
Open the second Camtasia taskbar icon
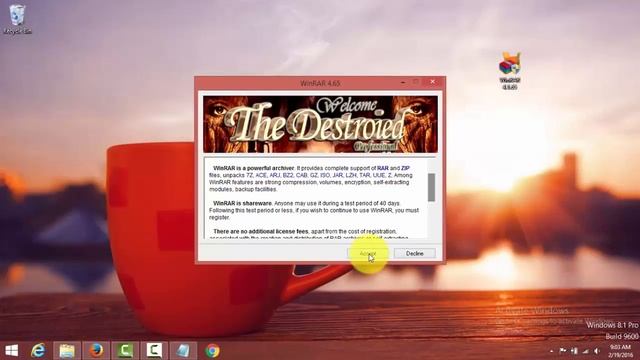point(154,351)
